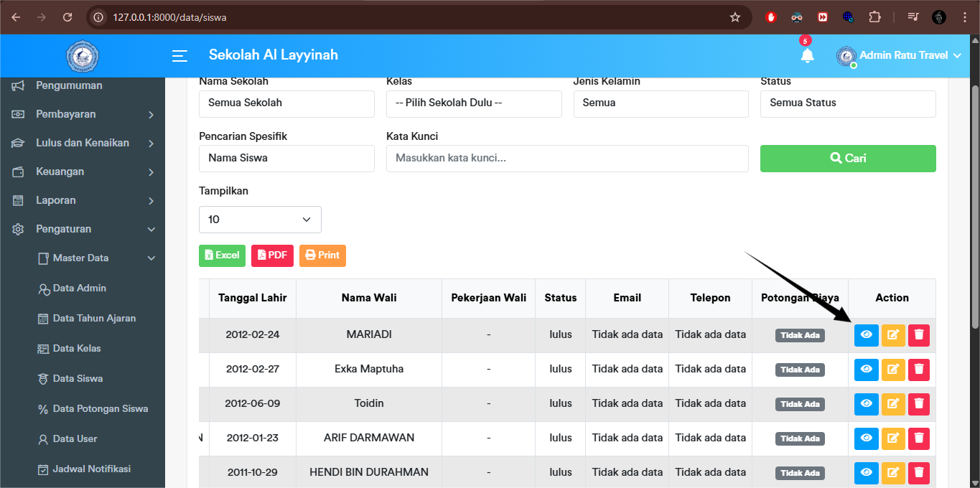Toggle the hamburger sidebar menu
Image resolution: width=980 pixels, height=488 pixels.
[179, 56]
